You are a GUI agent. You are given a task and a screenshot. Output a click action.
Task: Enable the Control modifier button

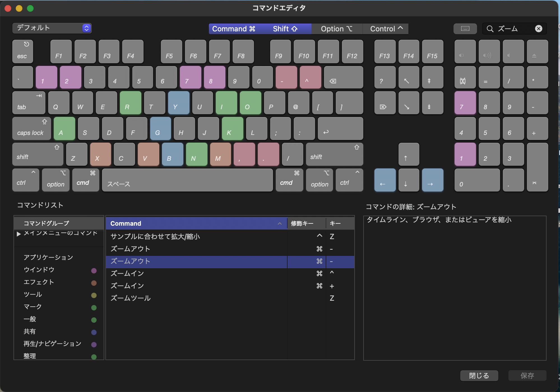(386, 29)
